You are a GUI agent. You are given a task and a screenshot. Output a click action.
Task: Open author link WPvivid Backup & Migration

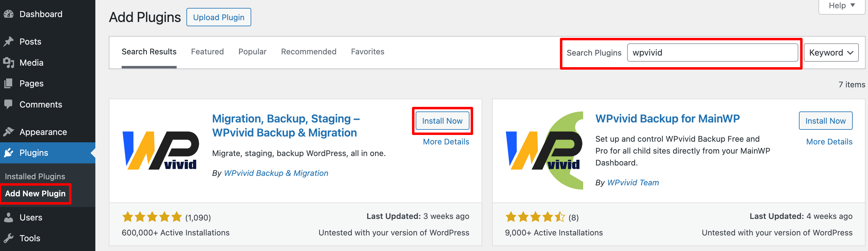276,173
